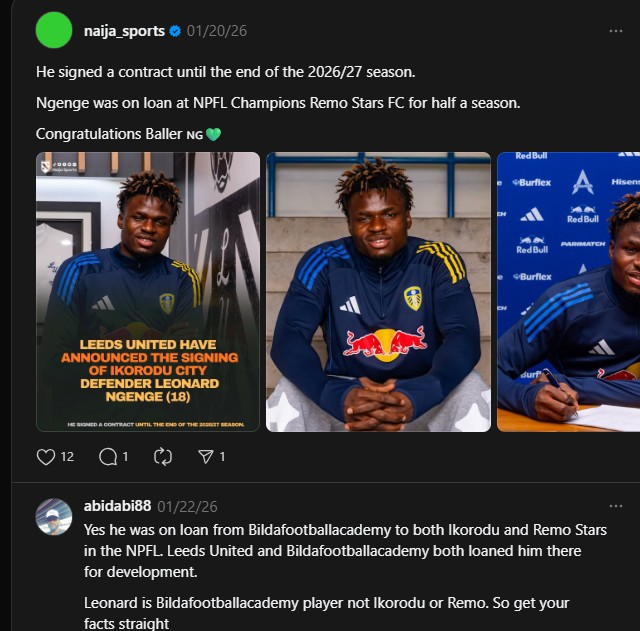Click the blue verified badge next to naija_sports
This screenshot has width=640, height=631.
click(175, 31)
